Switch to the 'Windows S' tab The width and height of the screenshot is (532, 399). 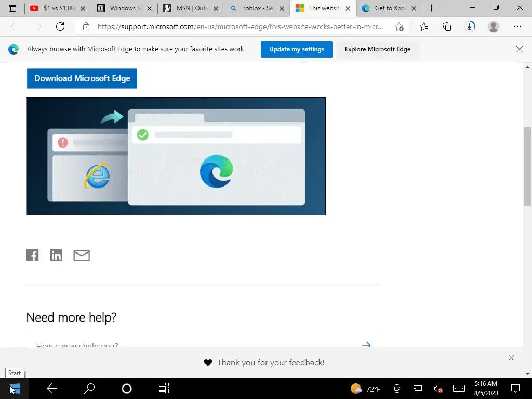[x=119, y=8]
